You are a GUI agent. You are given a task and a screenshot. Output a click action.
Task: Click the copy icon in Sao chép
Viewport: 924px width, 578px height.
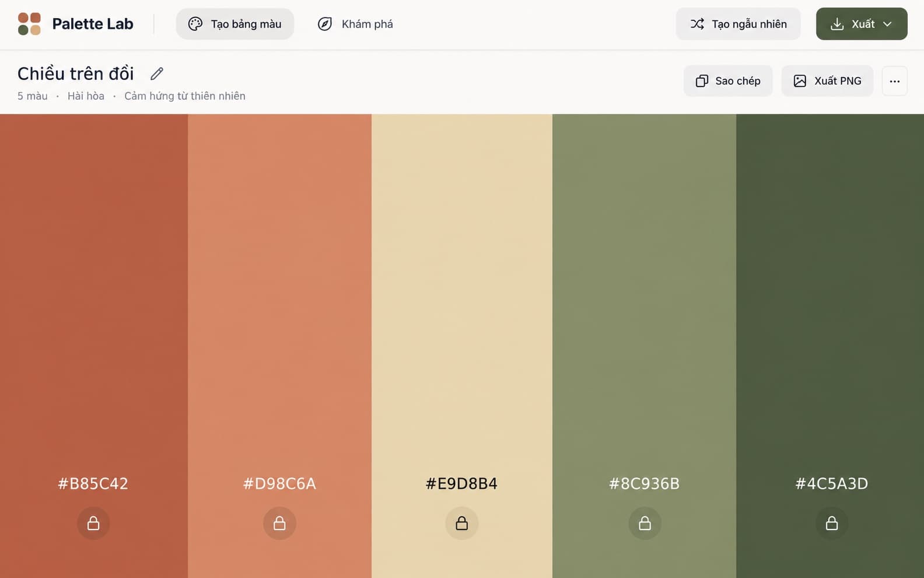point(702,81)
